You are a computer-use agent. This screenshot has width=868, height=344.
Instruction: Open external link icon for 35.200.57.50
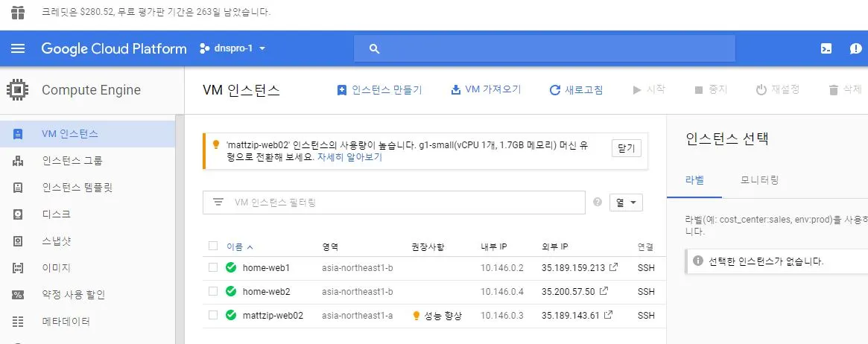[x=604, y=291]
